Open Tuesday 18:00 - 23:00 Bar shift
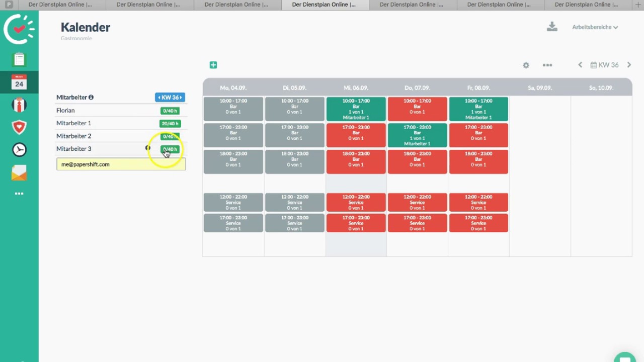The width and height of the screenshot is (644, 362). pos(295,161)
